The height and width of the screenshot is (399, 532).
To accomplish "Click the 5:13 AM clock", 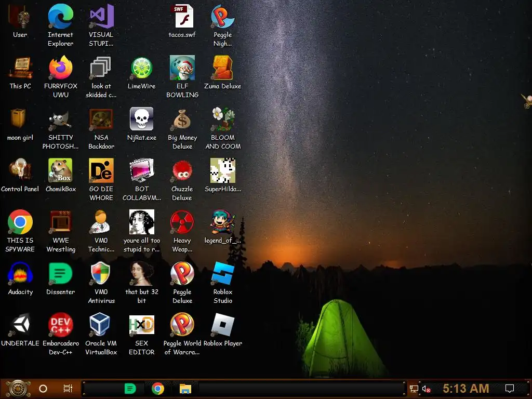I will [x=465, y=389].
